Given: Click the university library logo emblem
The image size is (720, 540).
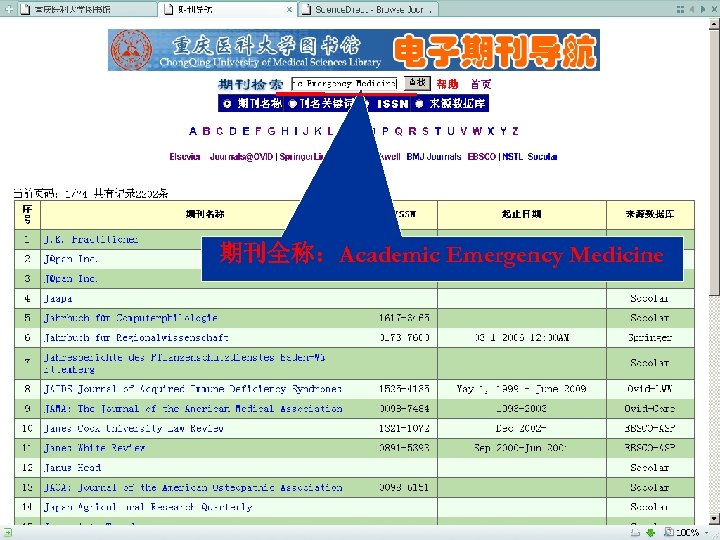Looking at the screenshot, I should [x=131, y=50].
